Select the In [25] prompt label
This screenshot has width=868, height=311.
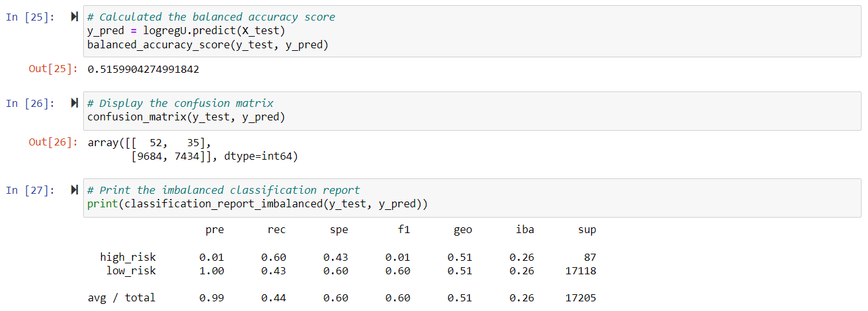point(30,17)
